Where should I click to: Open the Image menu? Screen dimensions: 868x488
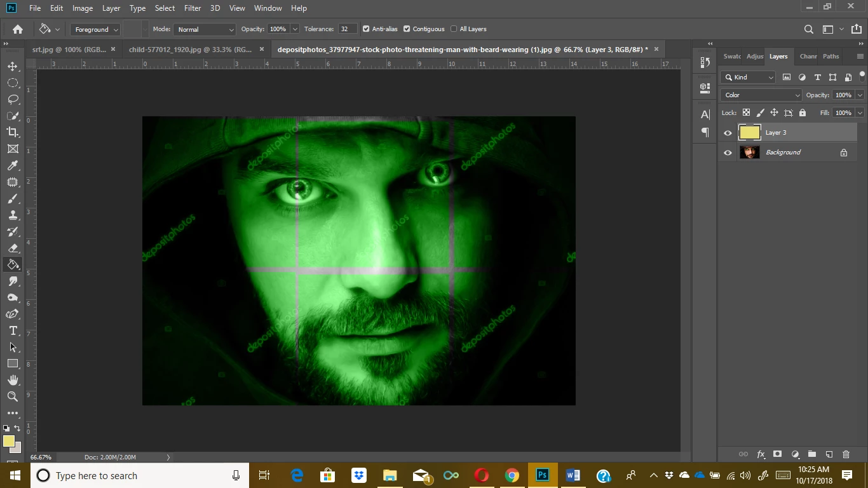[83, 8]
